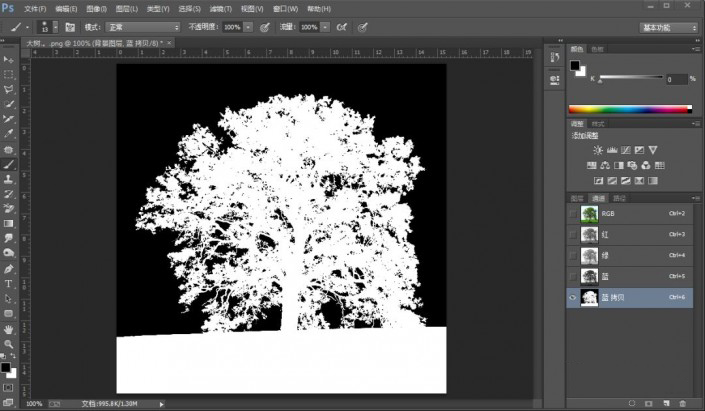Screen dimensions: 705x411
Task: Open the 基本功能 workspace dropdown
Action: pyautogui.click(x=669, y=27)
